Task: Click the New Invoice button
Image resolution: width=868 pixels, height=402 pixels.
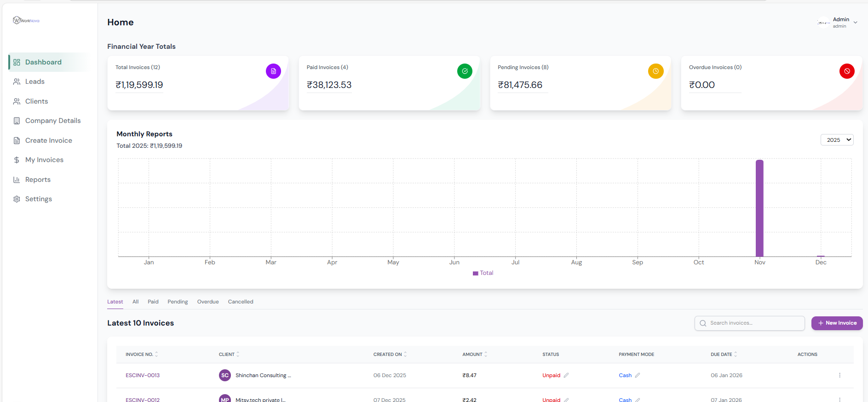Action: click(x=837, y=323)
